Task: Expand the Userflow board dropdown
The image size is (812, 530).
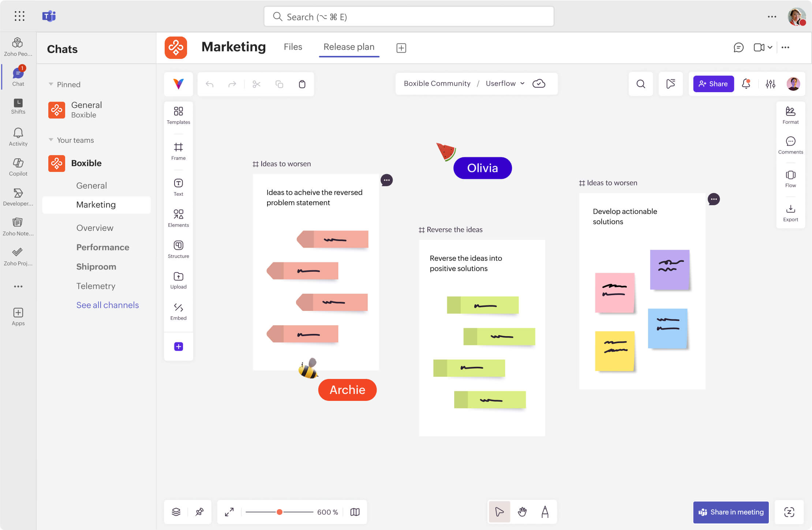Action: (522, 83)
